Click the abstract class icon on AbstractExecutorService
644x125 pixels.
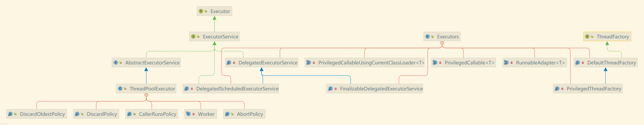[x=116, y=63]
